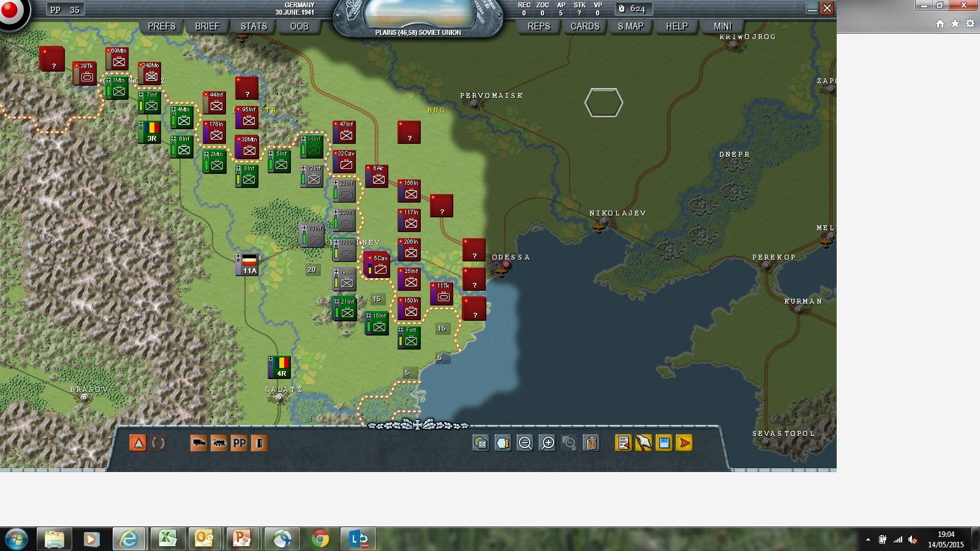980x551 pixels.
Task: Open the yellow report document icon
Action: 624,443
